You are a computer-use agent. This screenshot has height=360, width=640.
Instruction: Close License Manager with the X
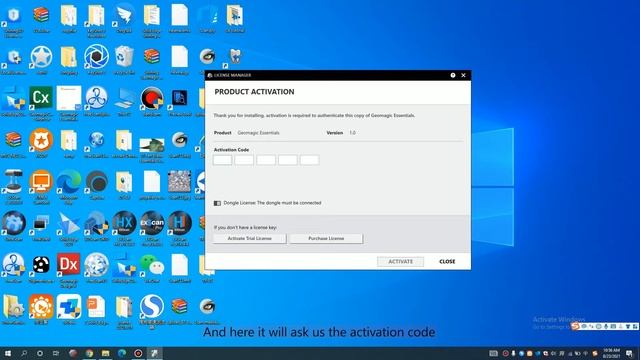tap(463, 75)
